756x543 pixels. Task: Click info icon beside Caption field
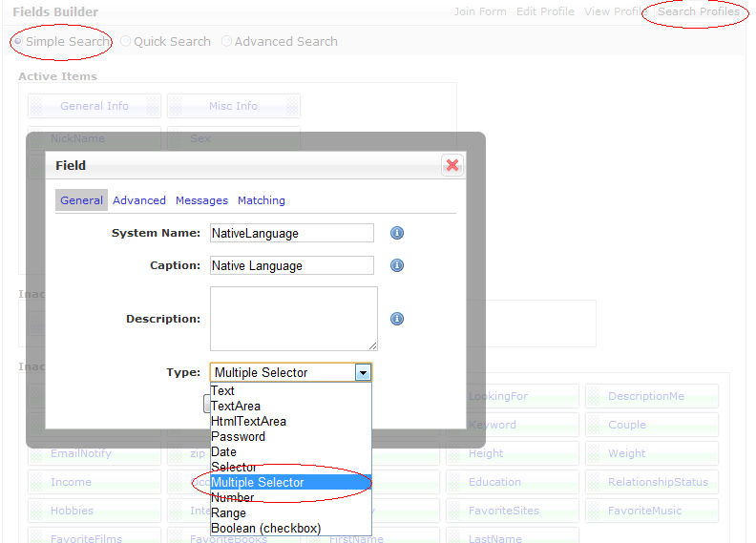click(x=397, y=265)
